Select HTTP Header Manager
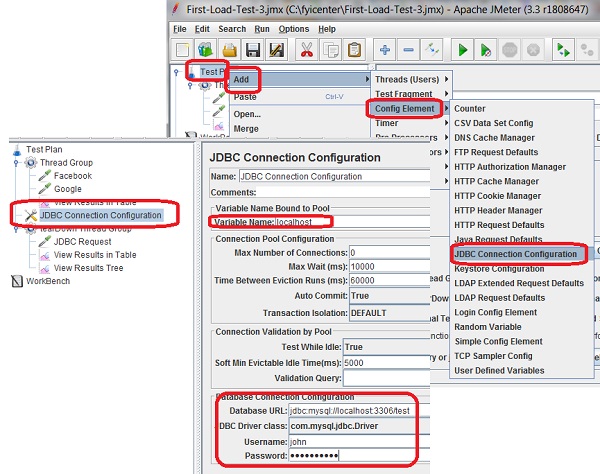Viewport: 600px width, 474px height. [522, 210]
